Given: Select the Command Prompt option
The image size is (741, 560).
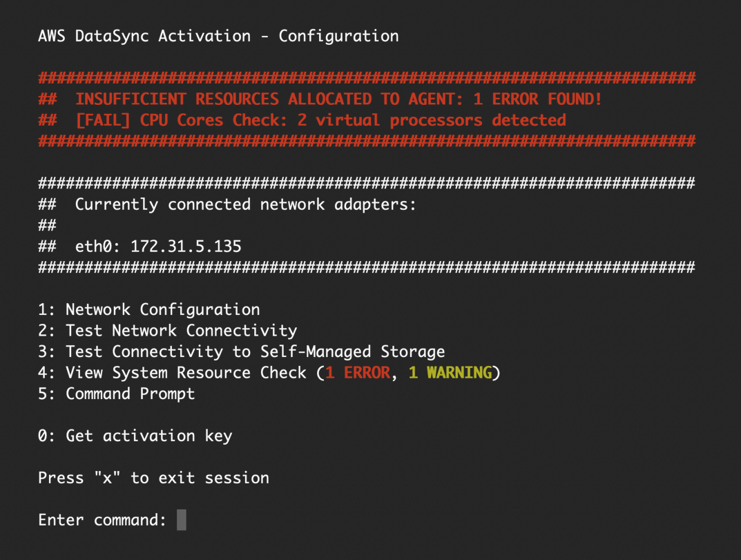Looking at the screenshot, I should tap(116, 394).
